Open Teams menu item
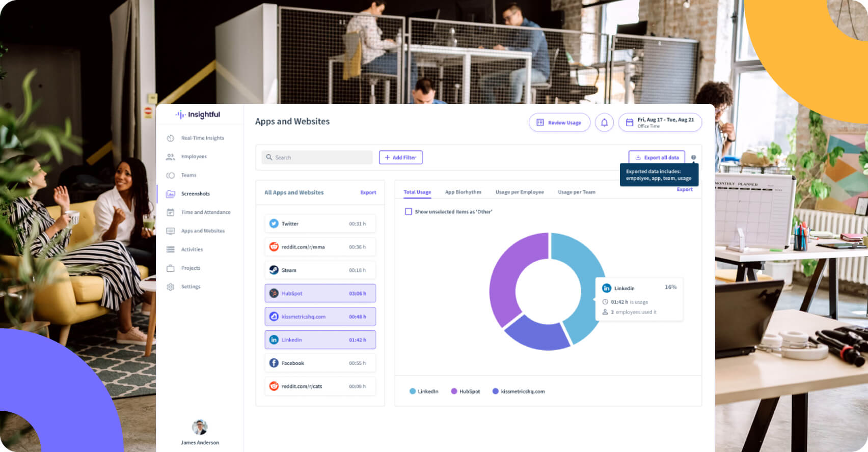The height and width of the screenshot is (452, 868). [x=188, y=175]
